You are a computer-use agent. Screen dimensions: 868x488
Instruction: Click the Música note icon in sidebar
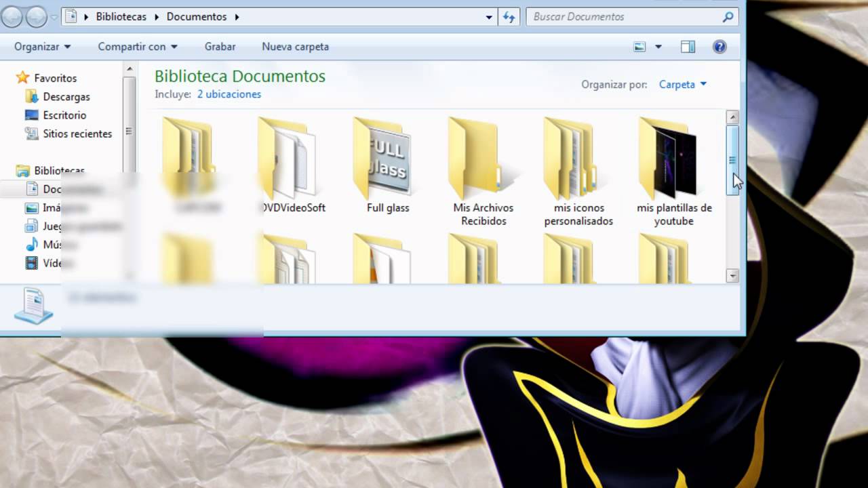pyautogui.click(x=31, y=245)
